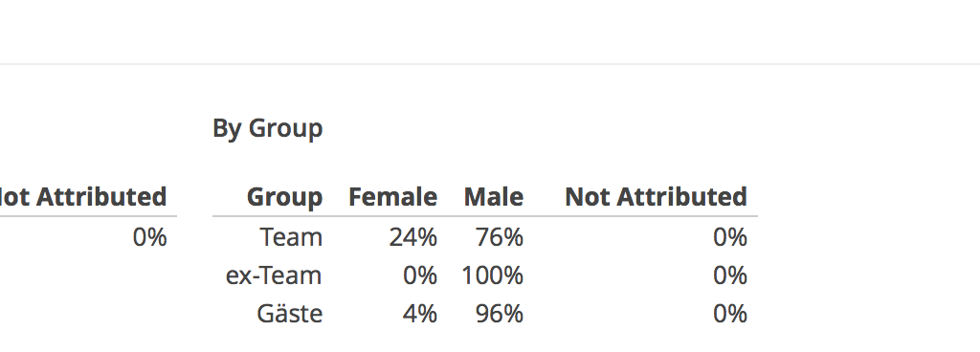Click the horizontal divider line at top
Image resolution: width=980 pixels, height=352 pixels.
(490, 64)
